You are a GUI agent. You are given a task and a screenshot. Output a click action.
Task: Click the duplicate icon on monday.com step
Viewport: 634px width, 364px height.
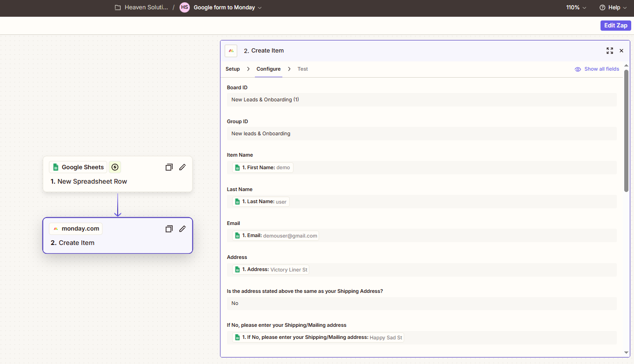pos(169,229)
